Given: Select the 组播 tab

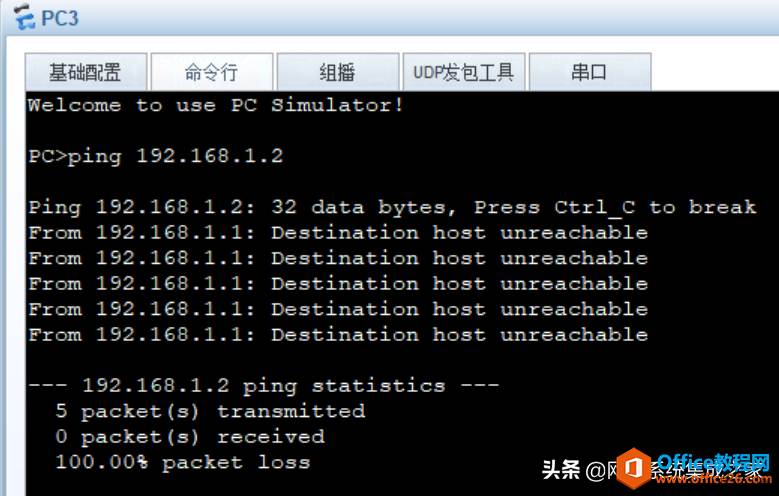Looking at the screenshot, I should [338, 72].
